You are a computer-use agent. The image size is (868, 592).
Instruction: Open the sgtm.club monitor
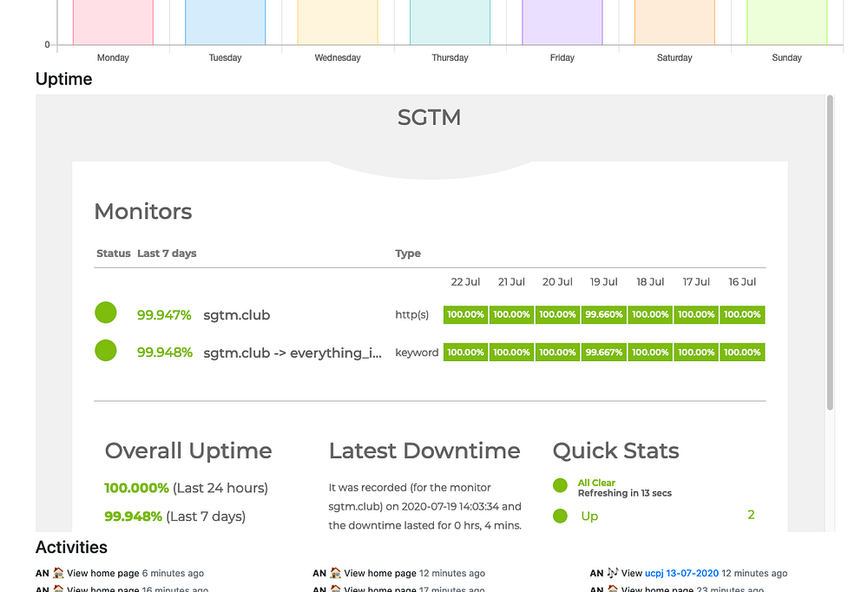click(237, 315)
